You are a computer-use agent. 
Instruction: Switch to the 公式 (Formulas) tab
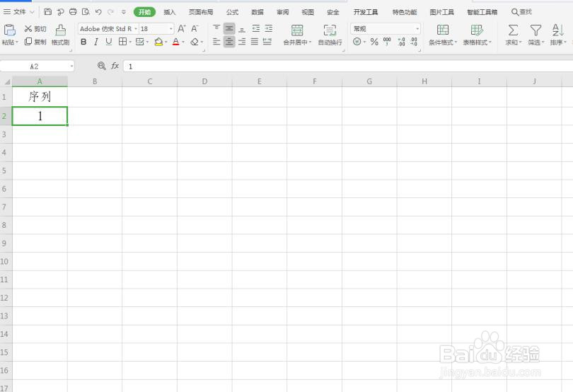pos(232,12)
